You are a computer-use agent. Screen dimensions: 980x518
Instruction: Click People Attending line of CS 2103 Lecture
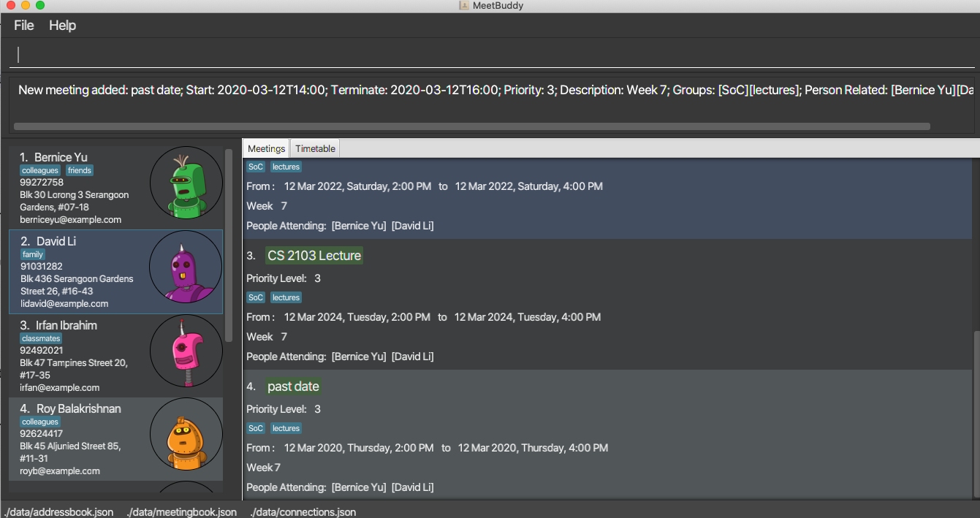click(340, 357)
